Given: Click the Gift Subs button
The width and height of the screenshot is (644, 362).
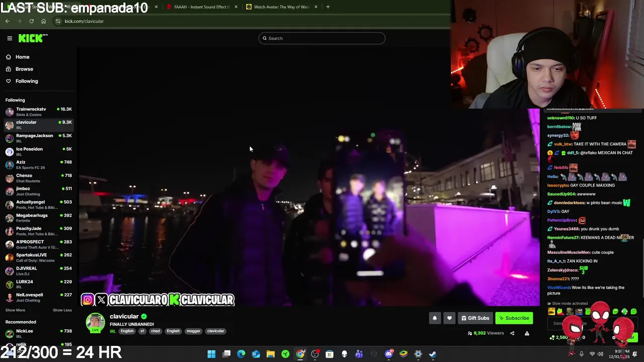Looking at the screenshot, I should coord(475,318).
